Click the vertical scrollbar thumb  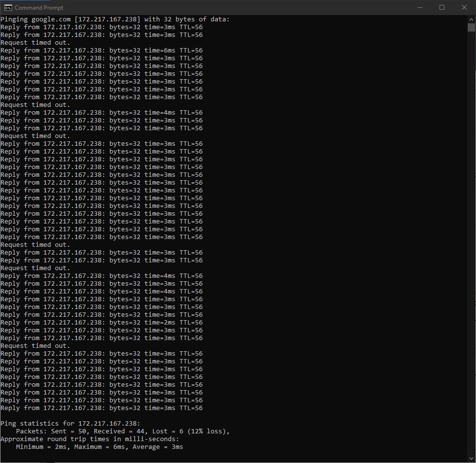pyautogui.click(x=471, y=28)
